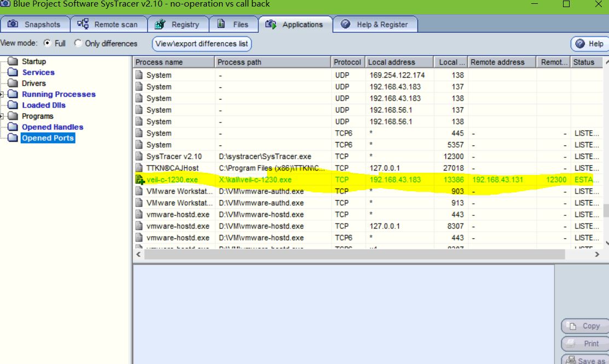Click the SysTracer v2.10 row icon
Image resolution: width=609 pixels, height=364 pixels.
pos(139,156)
